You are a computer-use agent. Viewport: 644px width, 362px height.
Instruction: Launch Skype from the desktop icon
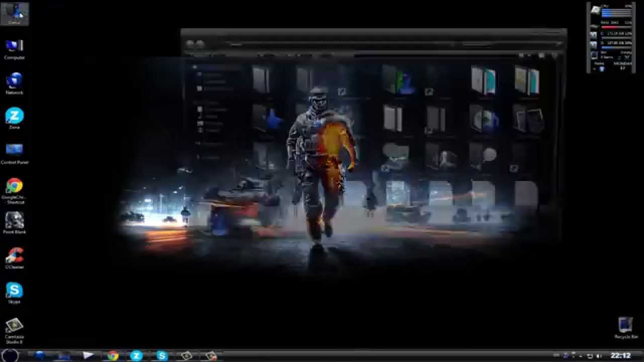pos(14,293)
